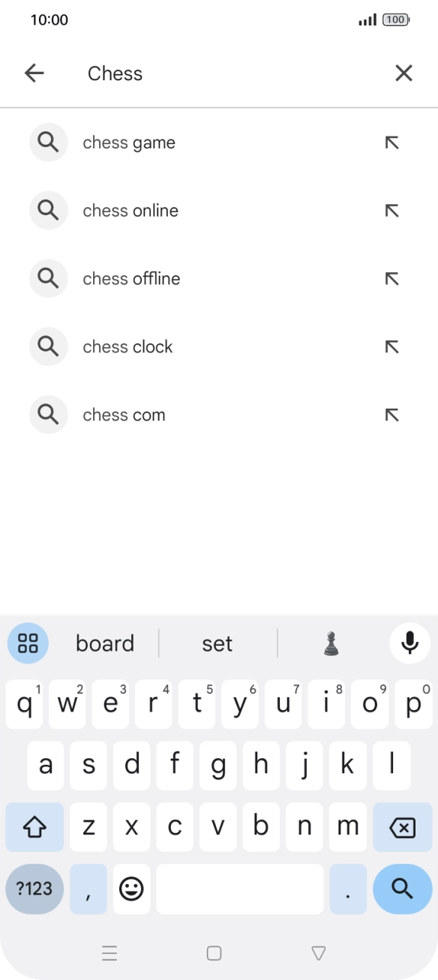Open the emoji picker on the keyboard
Image resolution: width=438 pixels, height=980 pixels.
pyautogui.click(x=131, y=889)
